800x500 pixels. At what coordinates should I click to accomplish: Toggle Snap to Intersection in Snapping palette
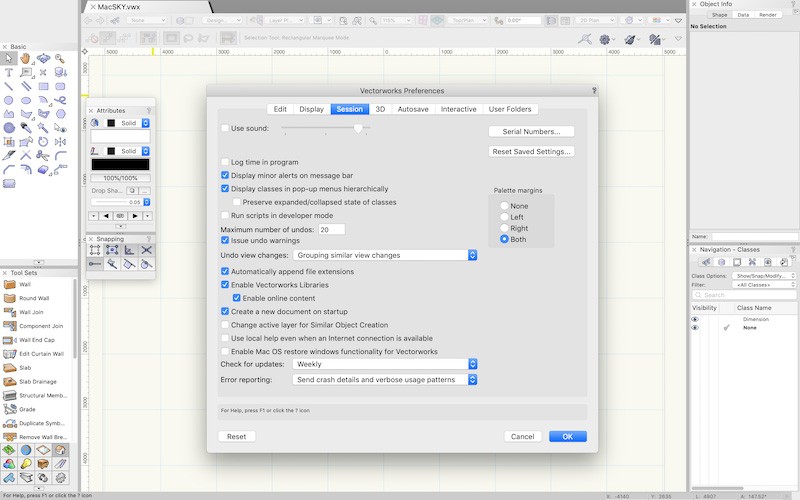146,250
